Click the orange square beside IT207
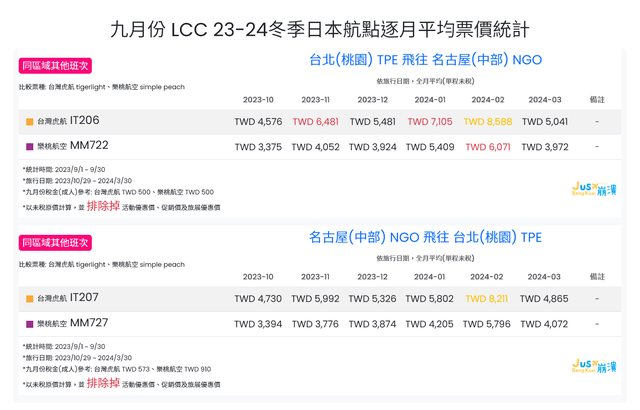 pyautogui.click(x=30, y=299)
